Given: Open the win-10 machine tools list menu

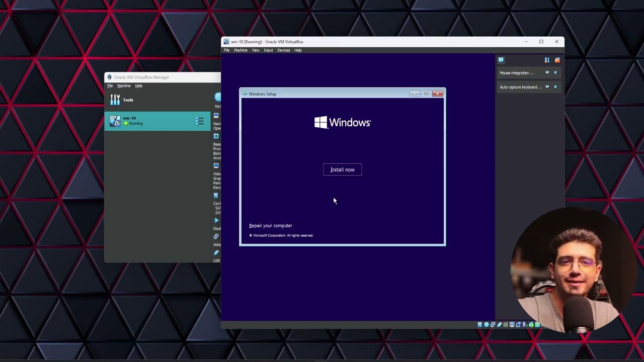Looking at the screenshot, I should click(x=200, y=121).
